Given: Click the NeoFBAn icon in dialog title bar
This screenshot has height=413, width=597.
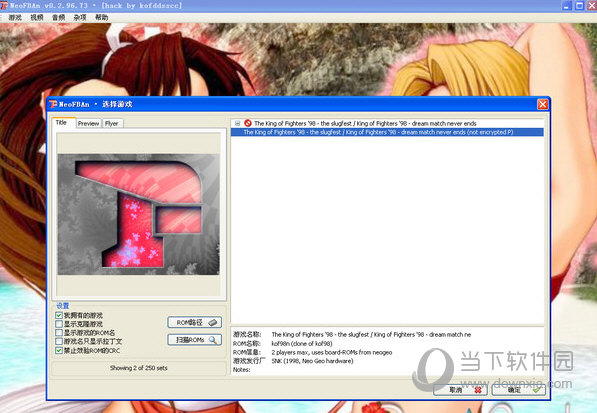Looking at the screenshot, I should (53, 104).
